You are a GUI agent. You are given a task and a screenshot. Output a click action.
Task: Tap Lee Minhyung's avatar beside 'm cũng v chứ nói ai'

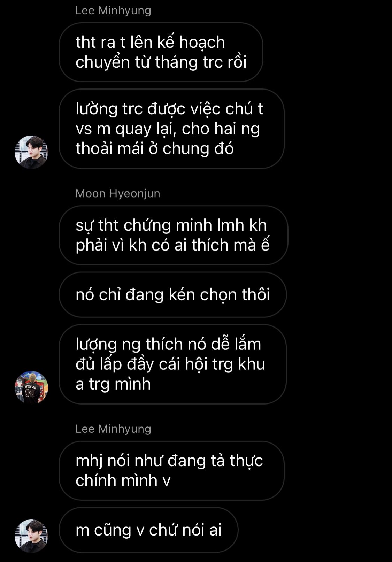point(31,536)
